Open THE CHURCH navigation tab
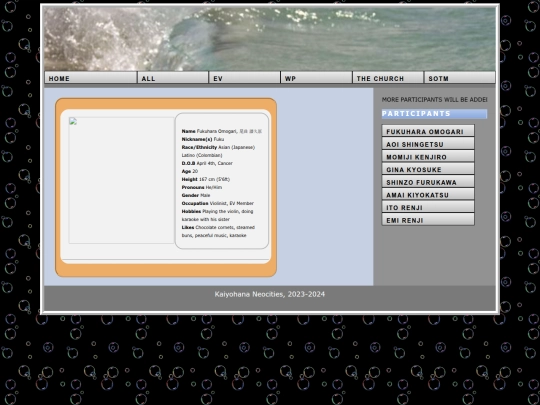The height and width of the screenshot is (405, 540). coord(388,78)
